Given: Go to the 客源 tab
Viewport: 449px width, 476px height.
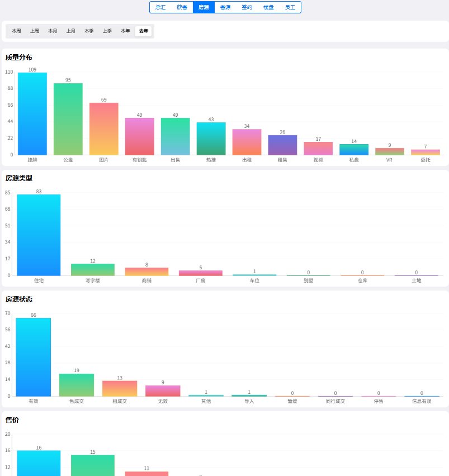Looking at the screenshot, I should coord(225,7).
